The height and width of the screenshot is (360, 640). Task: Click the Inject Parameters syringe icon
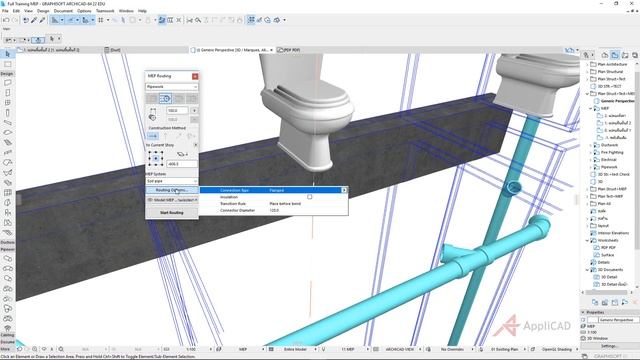[42, 20]
